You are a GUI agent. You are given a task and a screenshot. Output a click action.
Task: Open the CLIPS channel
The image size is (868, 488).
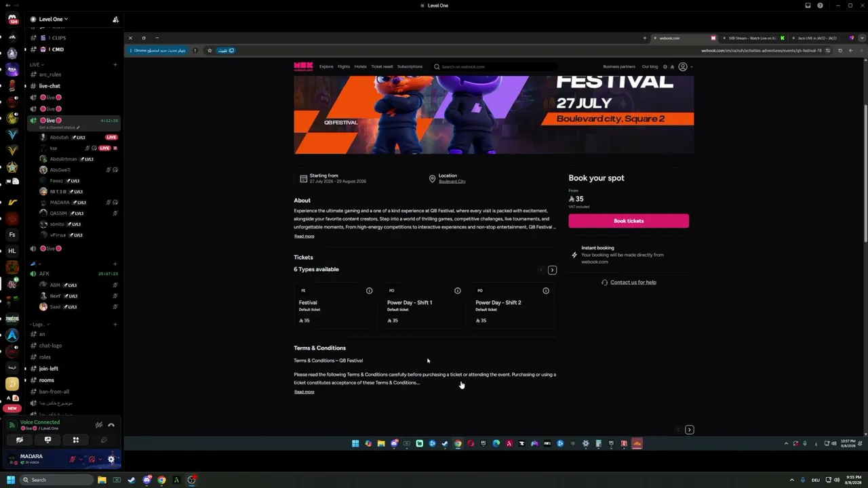coord(74,38)
